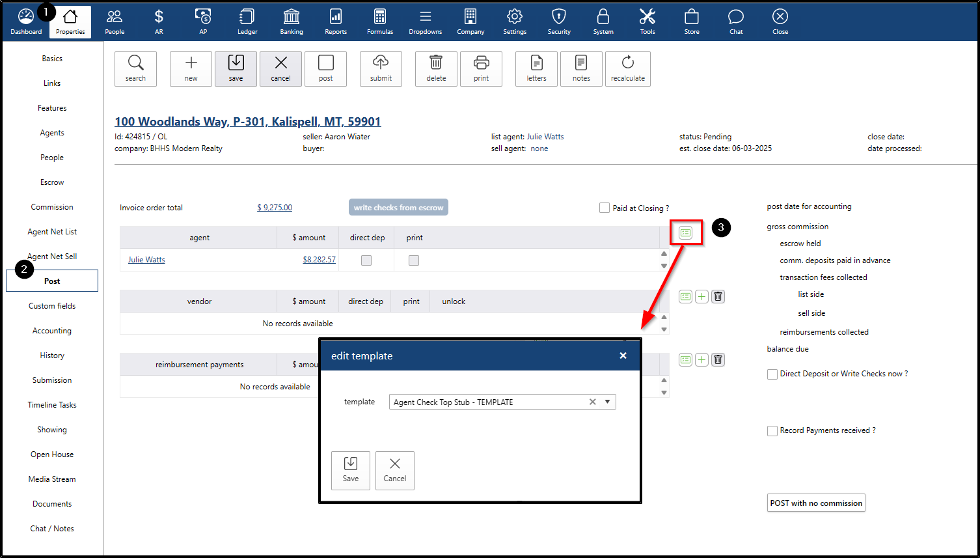
Task: Open the Julie Watts agent link
Action: (146, 260)
